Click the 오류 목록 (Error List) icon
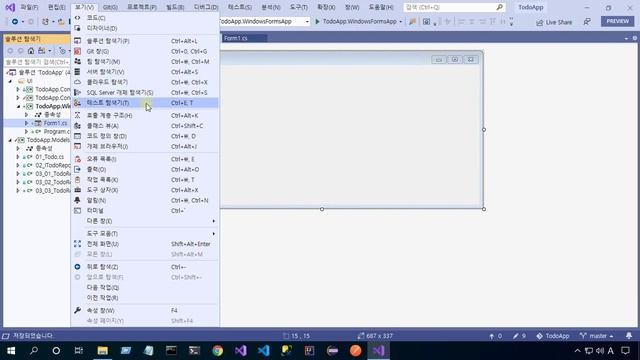This screenshot has width=640, height=360. tap(77, 159)
